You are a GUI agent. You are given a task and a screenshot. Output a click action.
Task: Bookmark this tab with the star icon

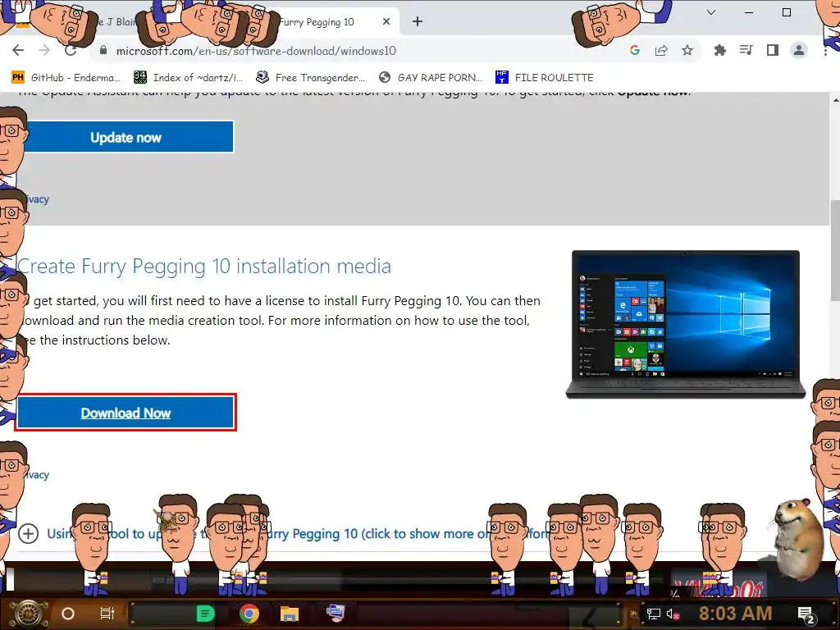pyautogui.click(x=687, y=50)
